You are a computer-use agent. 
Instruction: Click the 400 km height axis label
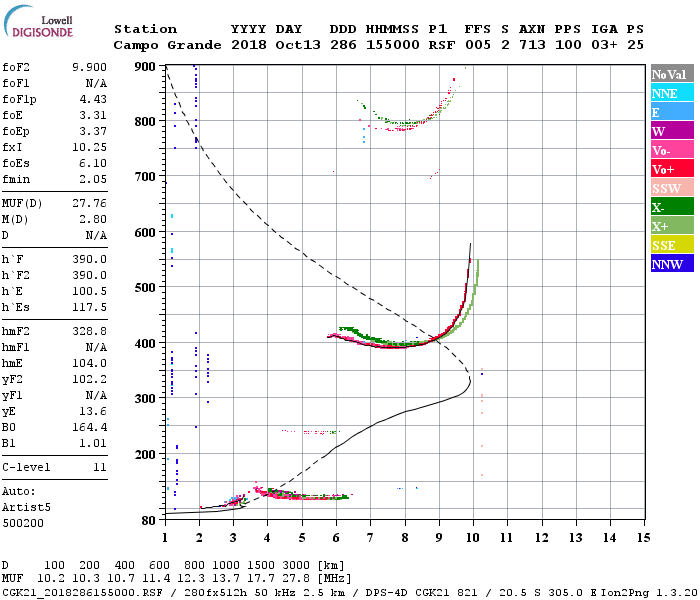coord(145,344)
